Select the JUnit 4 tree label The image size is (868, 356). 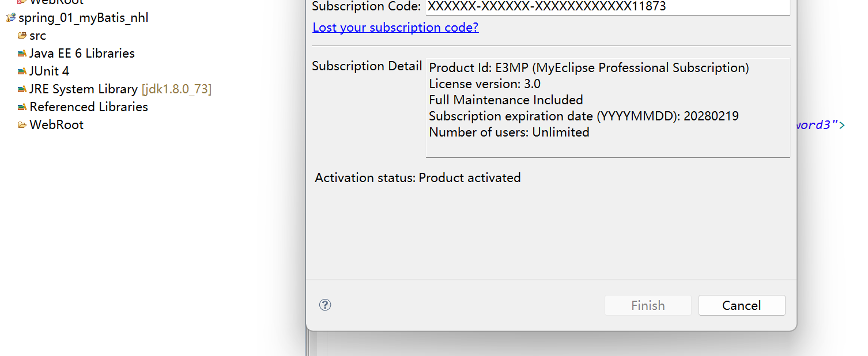point(49,71)
